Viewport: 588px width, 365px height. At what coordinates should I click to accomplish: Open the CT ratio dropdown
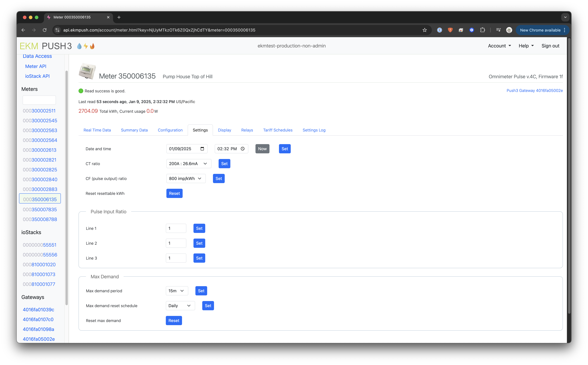point(189,164)
